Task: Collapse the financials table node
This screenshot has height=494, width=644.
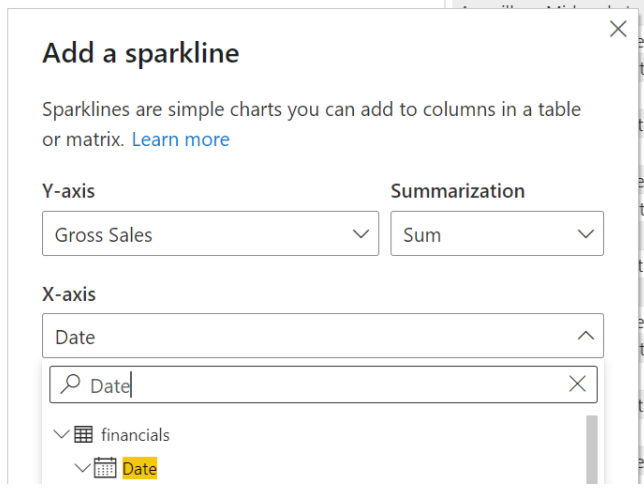Action: (x=62, y=435)
